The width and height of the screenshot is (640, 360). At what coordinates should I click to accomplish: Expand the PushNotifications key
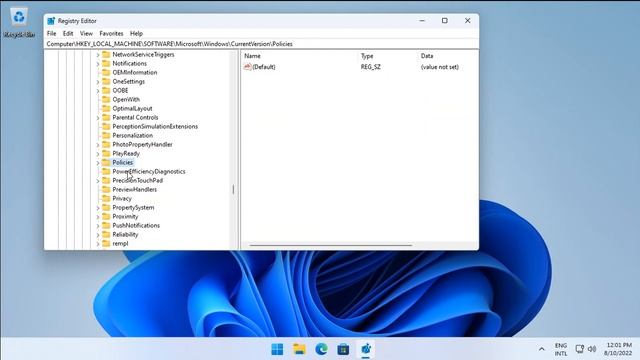click(98, 226)
